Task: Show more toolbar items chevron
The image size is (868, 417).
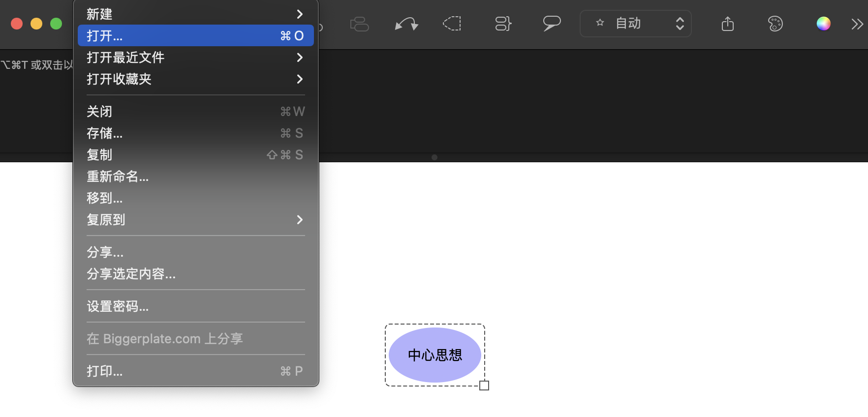Action: [x=857, y=24]
